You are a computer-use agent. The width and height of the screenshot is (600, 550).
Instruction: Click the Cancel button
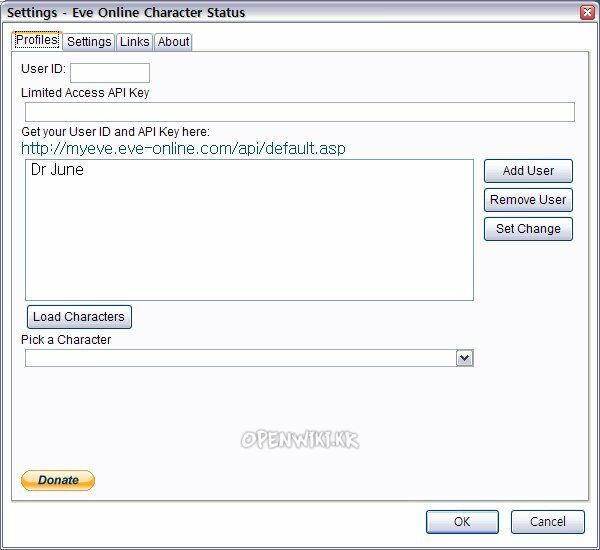(548, 522)
